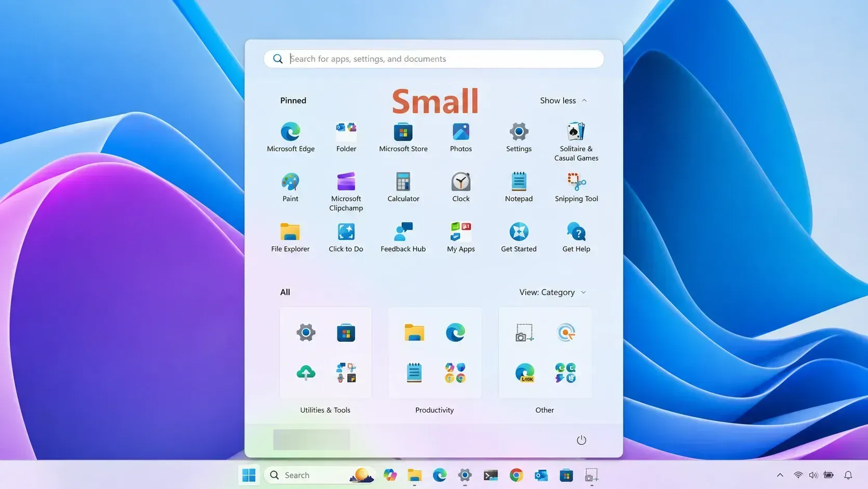The width and height of the screenshot is (868, 489).
Task: Click the Windows Start button on taskbar
Action: point(249,475)
